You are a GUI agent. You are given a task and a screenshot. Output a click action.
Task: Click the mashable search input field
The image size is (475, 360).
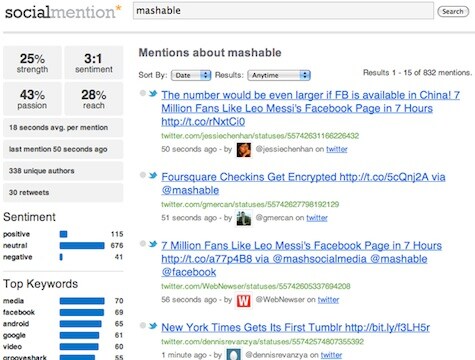[283, 11]
